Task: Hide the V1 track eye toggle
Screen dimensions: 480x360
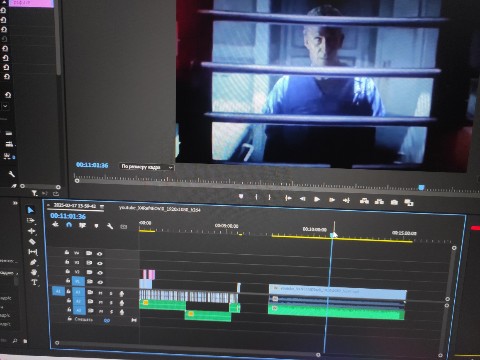Action: pos(100,282)
